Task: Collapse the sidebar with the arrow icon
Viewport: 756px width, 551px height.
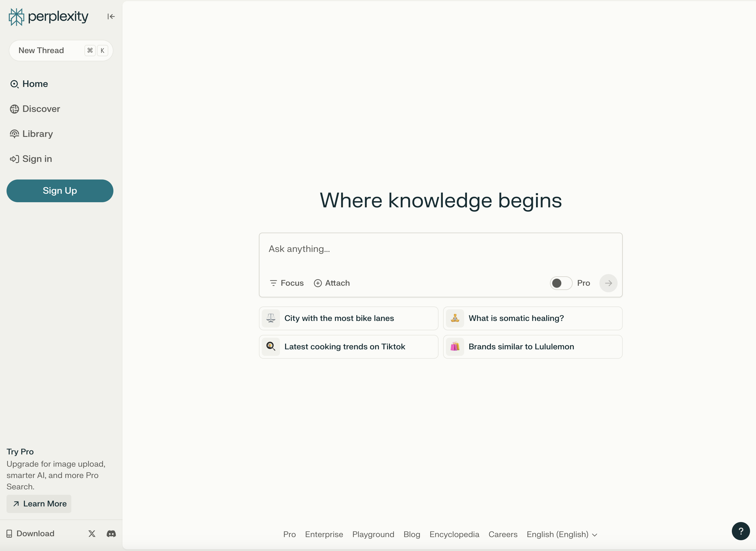Action: 111,17
